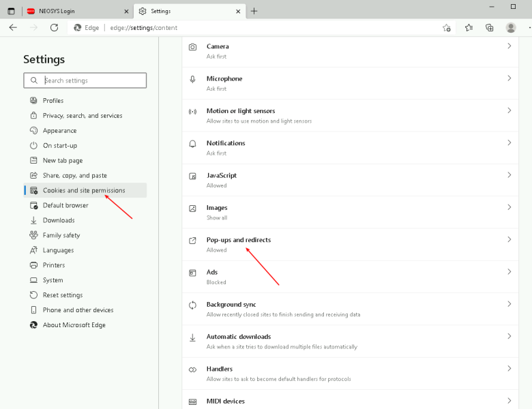Expand Motion or light sensors chevron
The image size is (532, 409).
pyautogui.click(x=509, y=110)
